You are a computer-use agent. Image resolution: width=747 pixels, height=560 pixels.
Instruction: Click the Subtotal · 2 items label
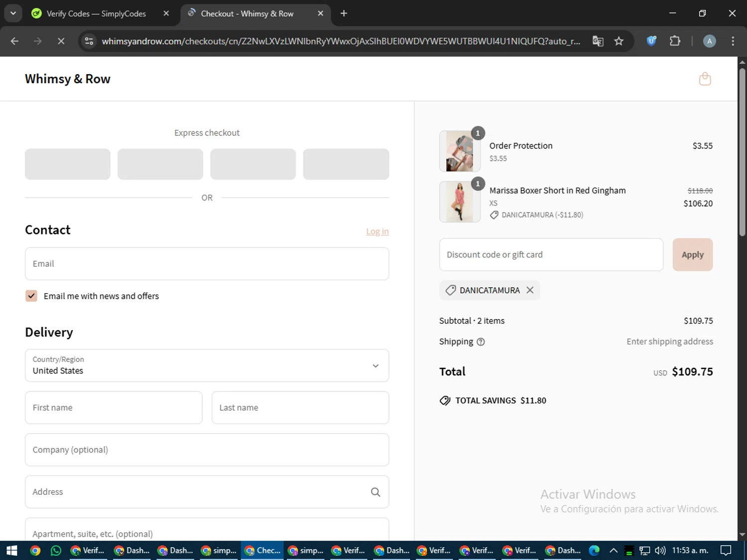[472, 321]
